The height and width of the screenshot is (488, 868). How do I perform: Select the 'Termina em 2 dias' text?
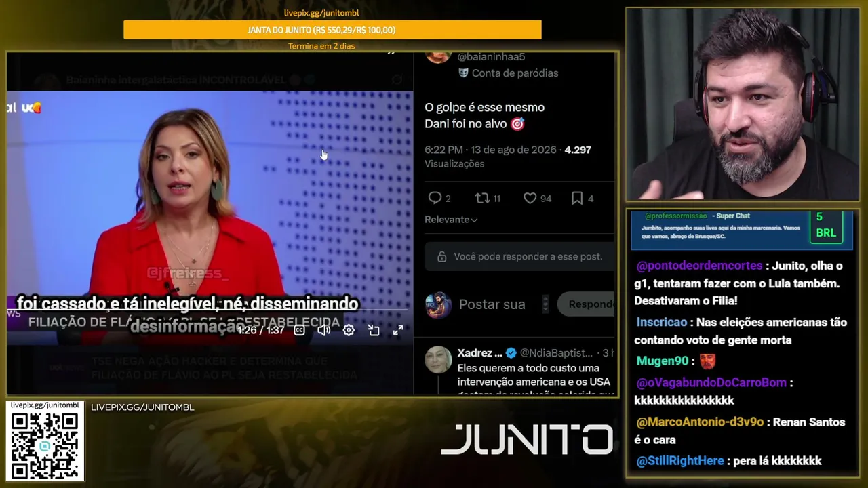point(321,46)
